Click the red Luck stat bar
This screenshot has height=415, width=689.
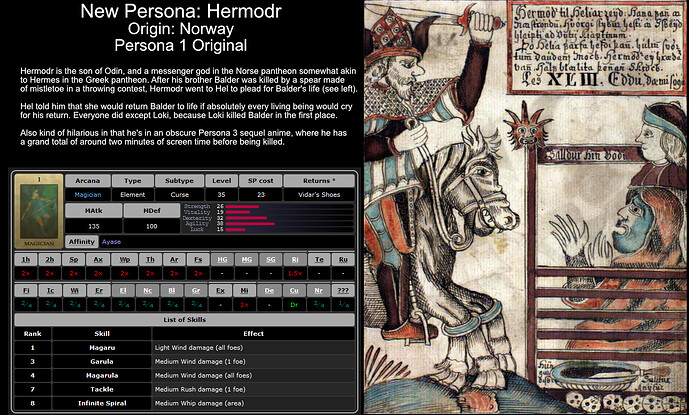pyautogui.click(x=235, y=229)
